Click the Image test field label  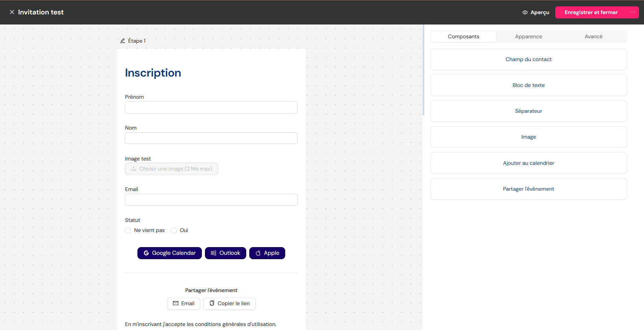coord(138,159)
